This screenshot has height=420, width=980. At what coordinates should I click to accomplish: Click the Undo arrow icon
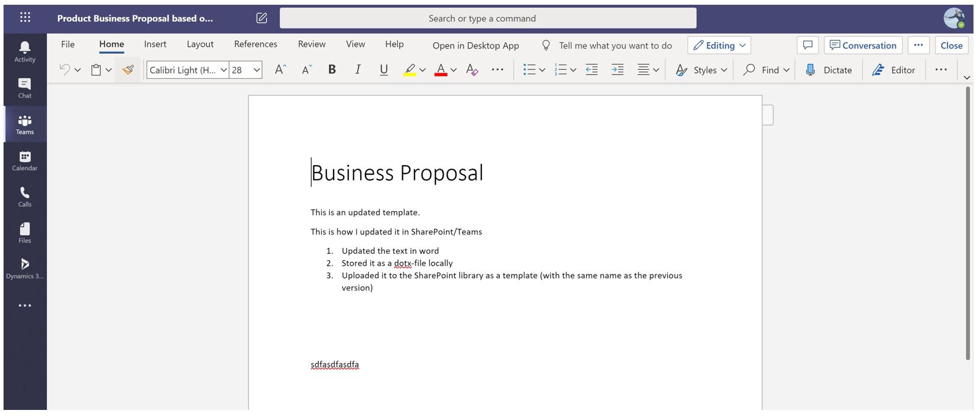pos(64,70)
